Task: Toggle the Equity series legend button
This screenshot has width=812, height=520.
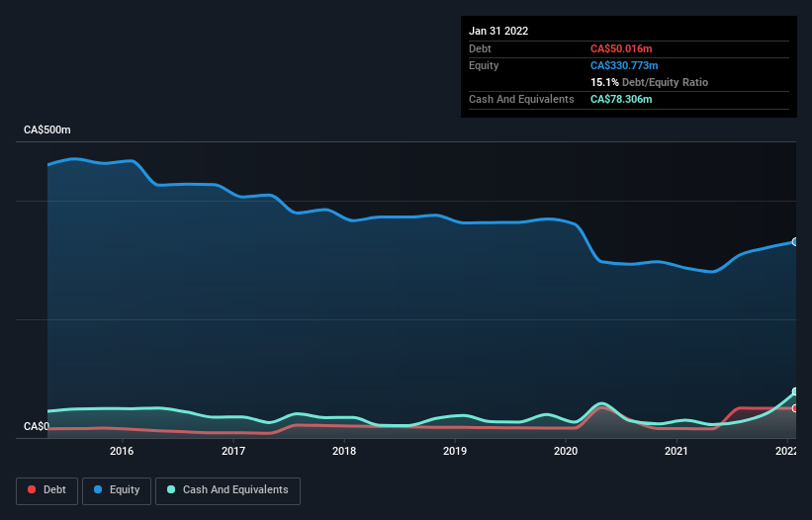Action: pyautogui.click(x=117, y=490)
